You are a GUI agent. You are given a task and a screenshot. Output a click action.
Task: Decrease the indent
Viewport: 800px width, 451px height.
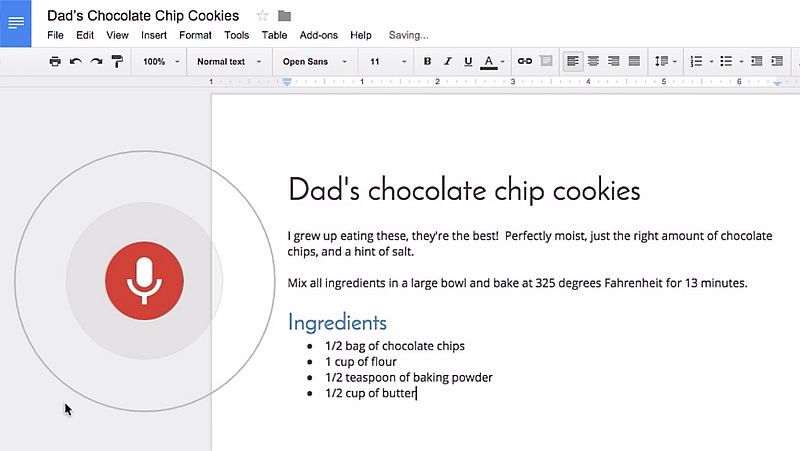pyautogui.click(x=757, y=61)
